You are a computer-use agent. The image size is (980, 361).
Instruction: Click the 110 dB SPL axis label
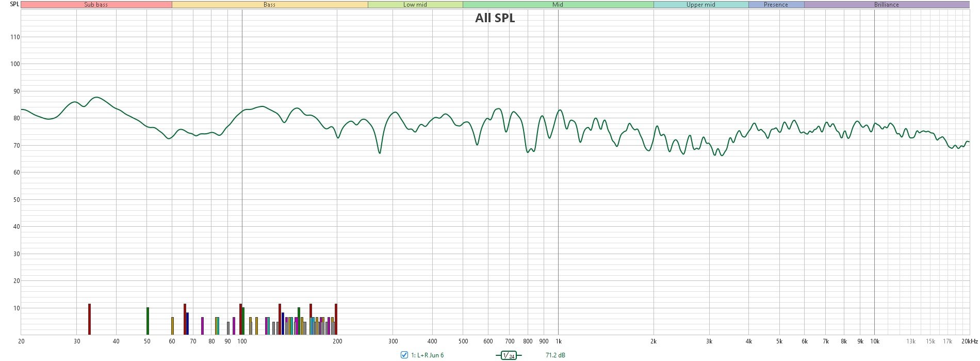point(15,37)
